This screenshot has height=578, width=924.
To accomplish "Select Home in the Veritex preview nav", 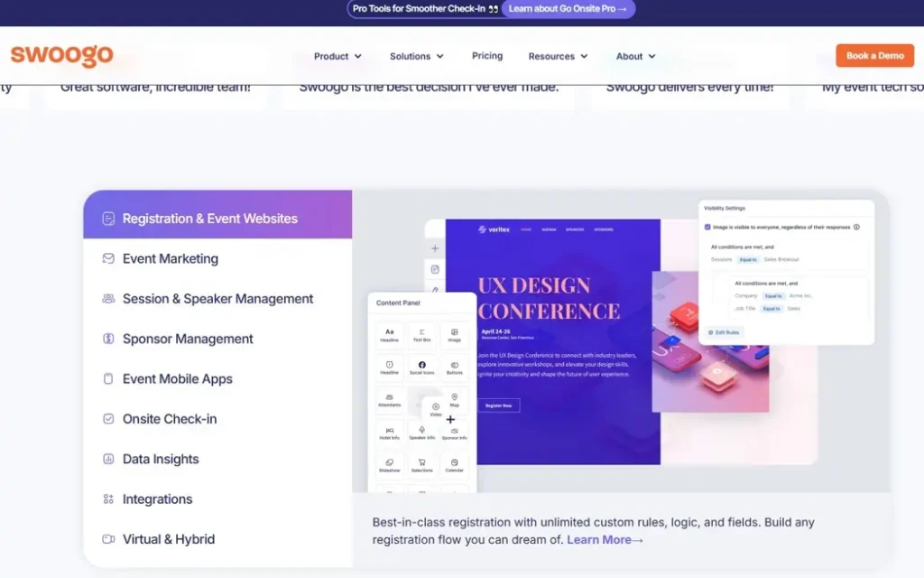I will click(x=526, y=229).
